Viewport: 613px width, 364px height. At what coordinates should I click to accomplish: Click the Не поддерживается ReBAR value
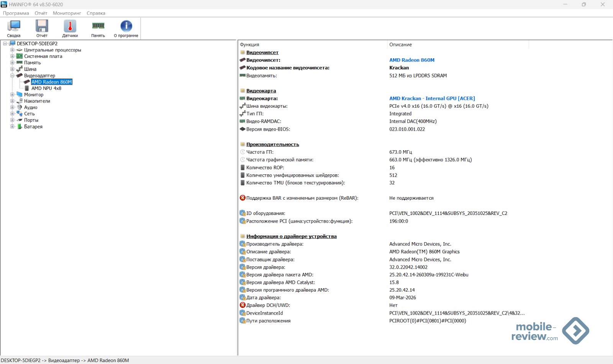(x=411, y=198)
